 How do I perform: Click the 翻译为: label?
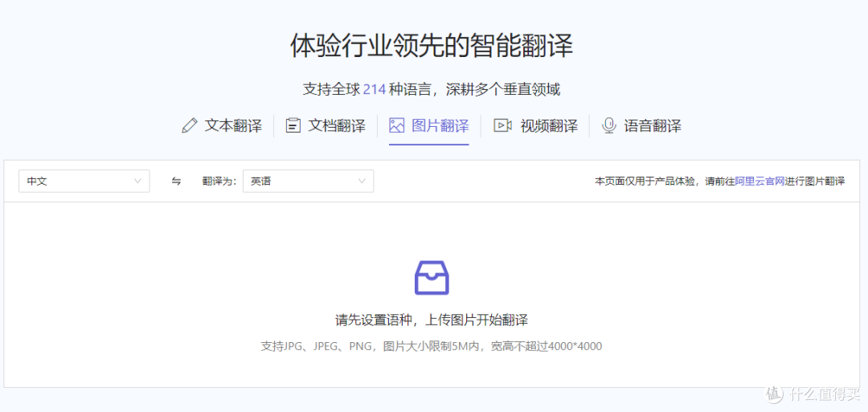[x=219, y=181]
